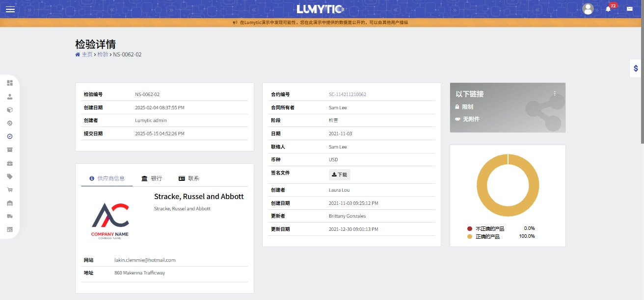Open the dollar sign side panel
The height and width of the screenshot is (300, 644).
point(636,69)
